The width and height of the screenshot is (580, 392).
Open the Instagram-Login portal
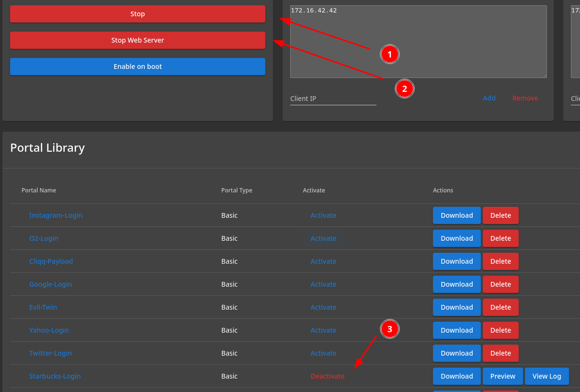(x=56, y=215)
